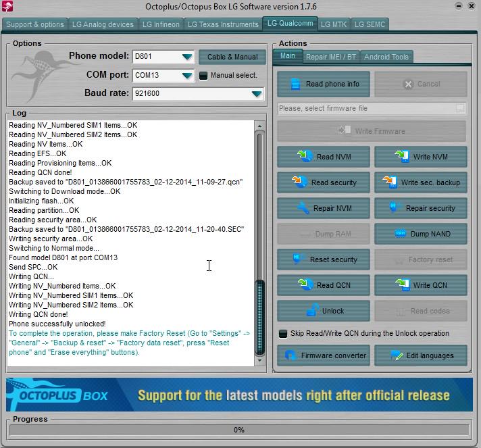Click the padlock icon on Unlock
This screenshot has width=481, height=448.
click(312, 310)
